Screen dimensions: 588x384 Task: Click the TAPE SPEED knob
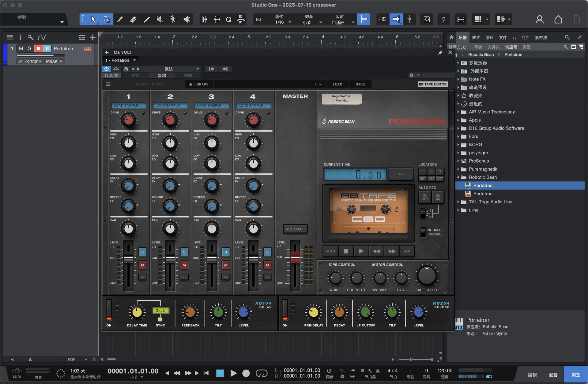(427, 275)
